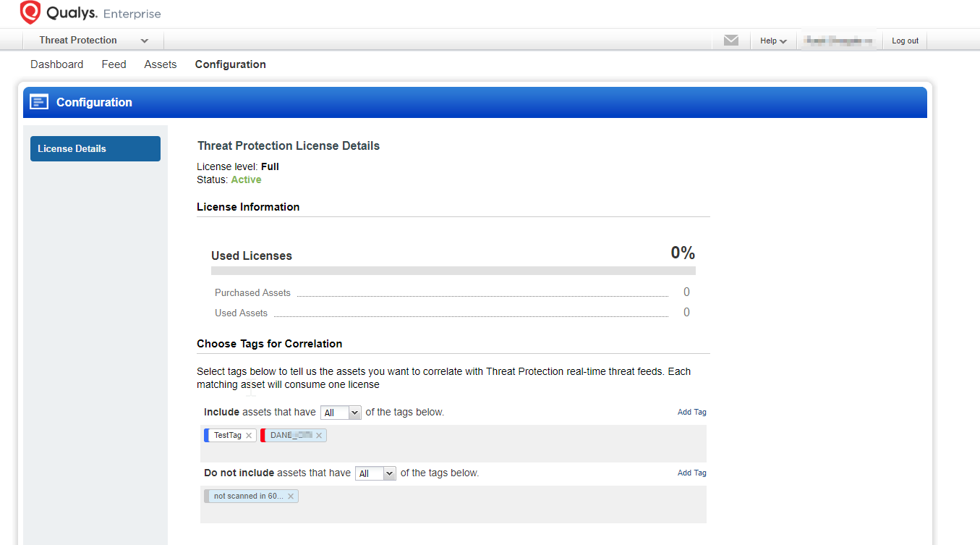Viewport: 980px width, 545px height.
Task: Click the 'Threat Protection License Details' heading
Action: pyautogui.click(x=289, y=146)
